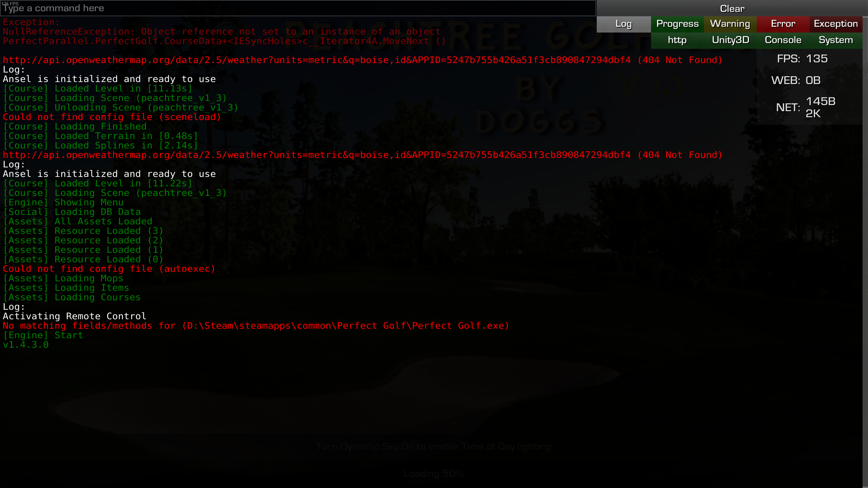The image size is (868, 488).
Task: Click the WEB 0B stat
Action: [795, 81]
